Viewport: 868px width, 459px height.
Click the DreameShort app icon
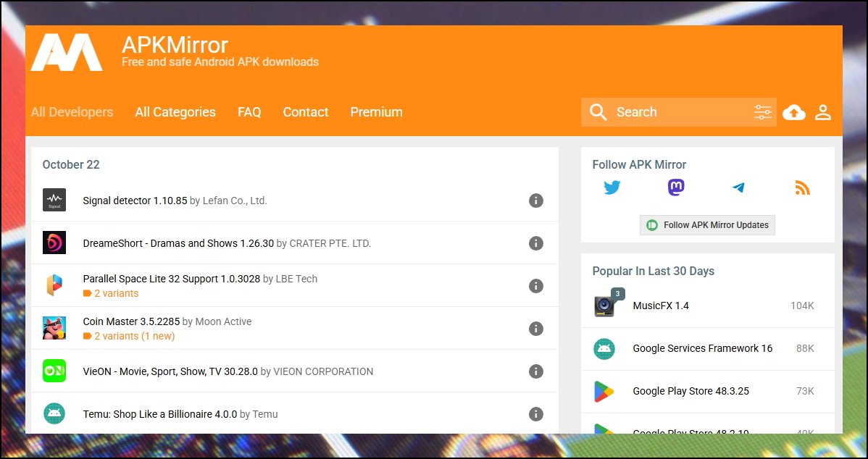click(54, 243)
